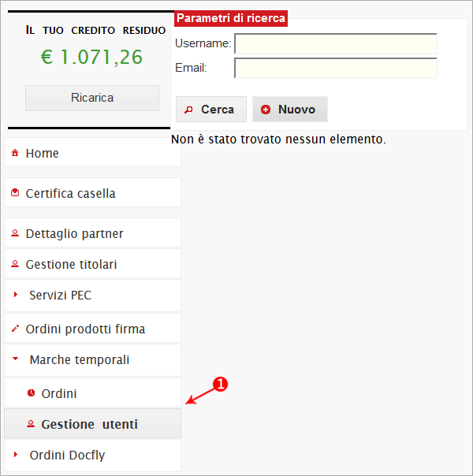This screenshot has height=476, width=473.
Task: Click the Cerca search button
Action: (211, 110)
